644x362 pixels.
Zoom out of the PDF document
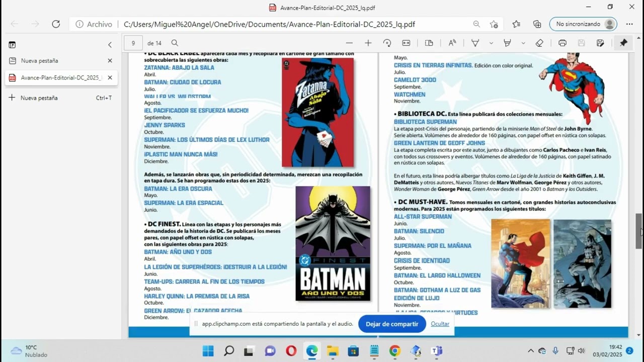tap(349, 43)
